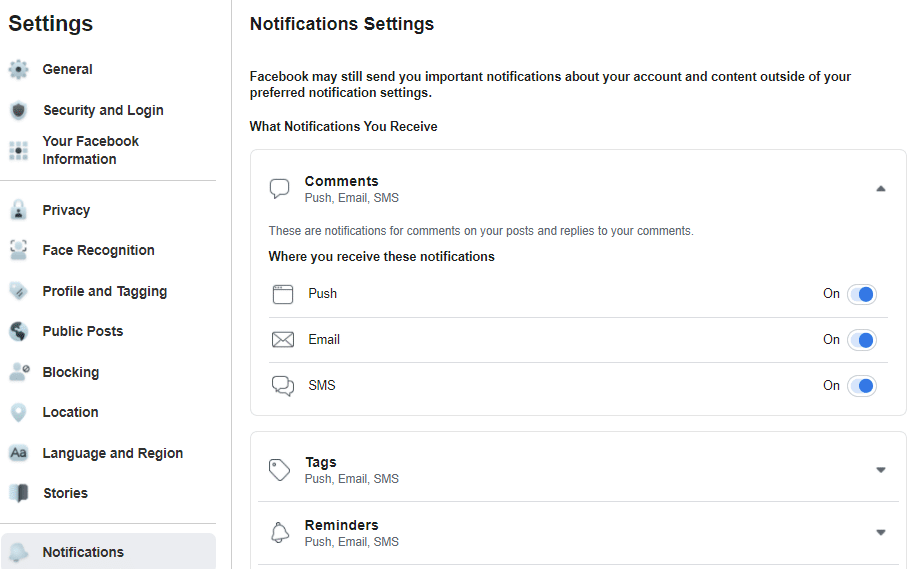Go to Language and Region settings
Viewport: 920px width, 569px height.
112,453
